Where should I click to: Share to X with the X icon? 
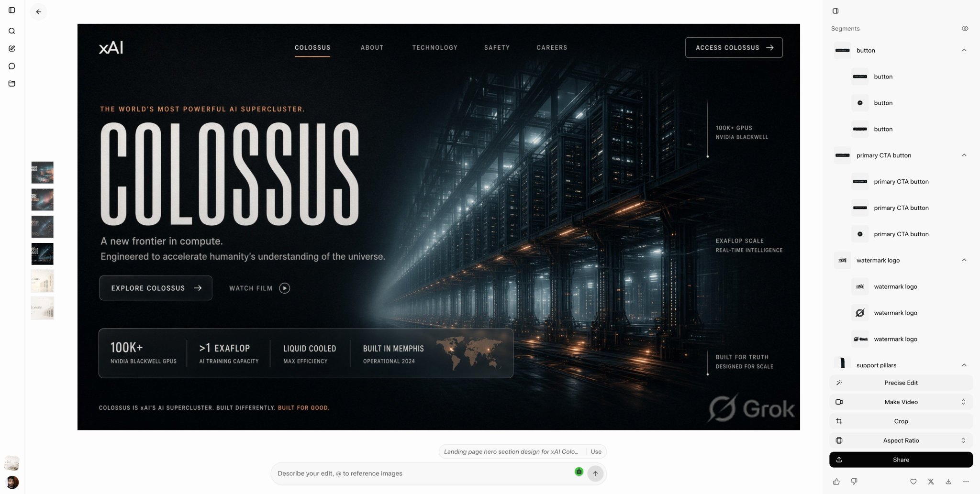pyautogui.click(x=931, y=482)
